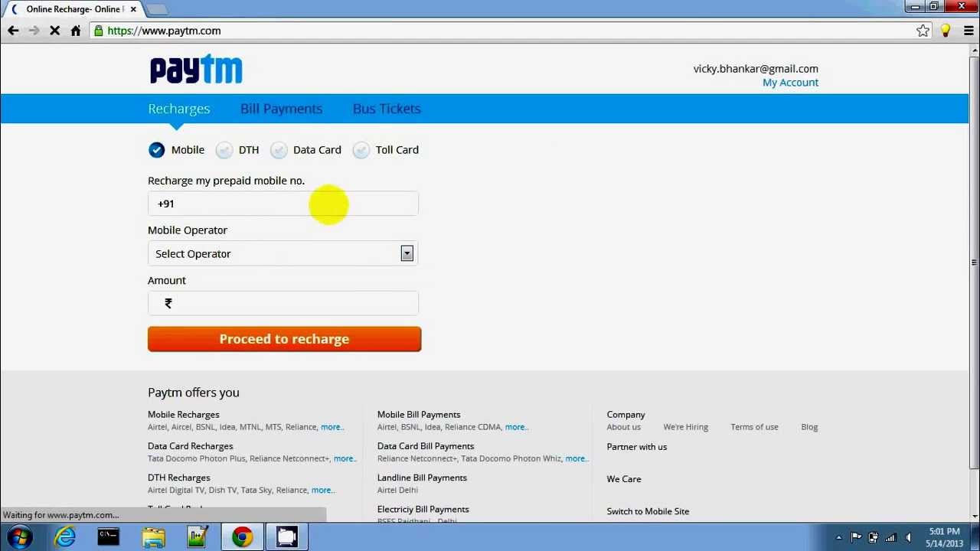Screen dimensions: 980x551
Task: Click Proceed to recharge button
Action: (284, 339)
